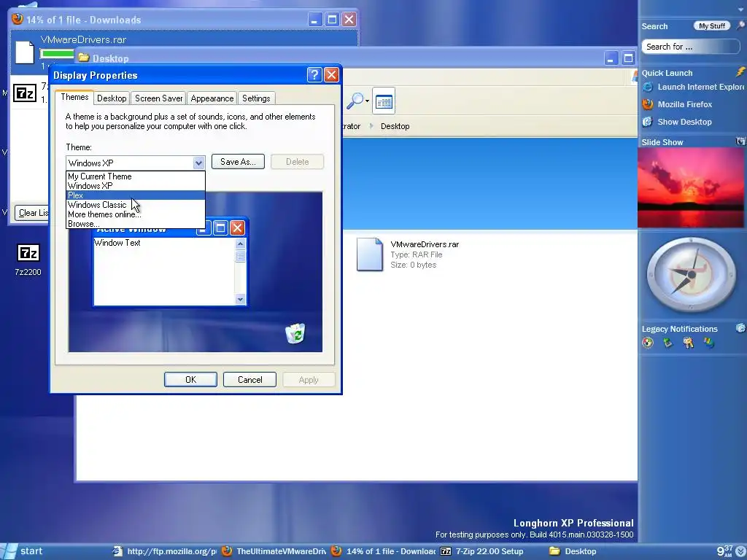The width and height of the screenshot is (747, 560).
Task: Click the VMwareDrivers.rar file name in Explorer
Action: coord(425,244)
